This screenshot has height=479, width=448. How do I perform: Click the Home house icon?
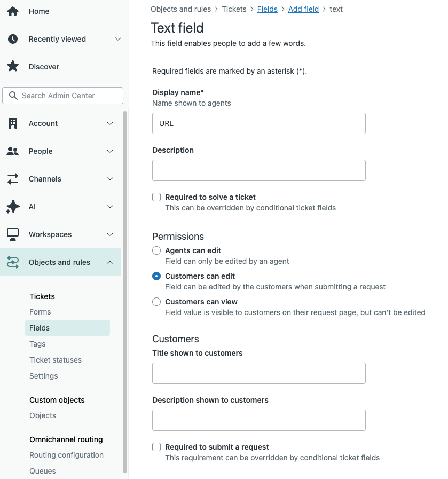(x=13, y=11)
